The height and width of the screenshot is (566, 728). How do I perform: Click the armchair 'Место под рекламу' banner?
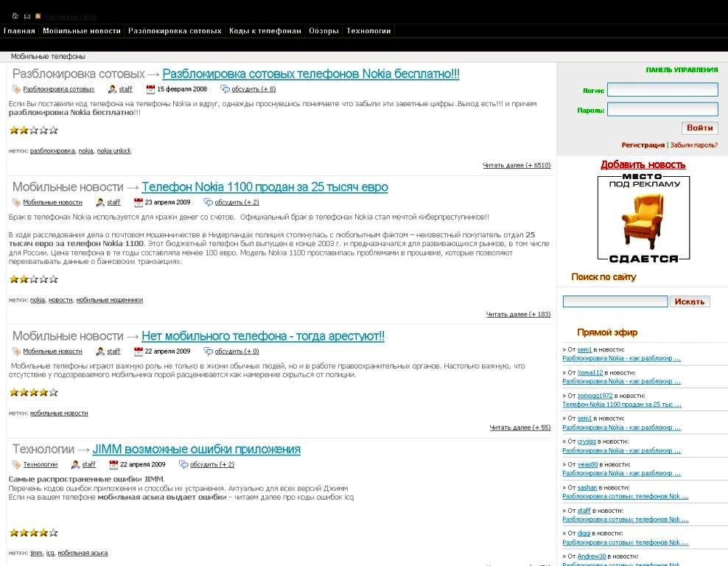[x=643, y=218]
